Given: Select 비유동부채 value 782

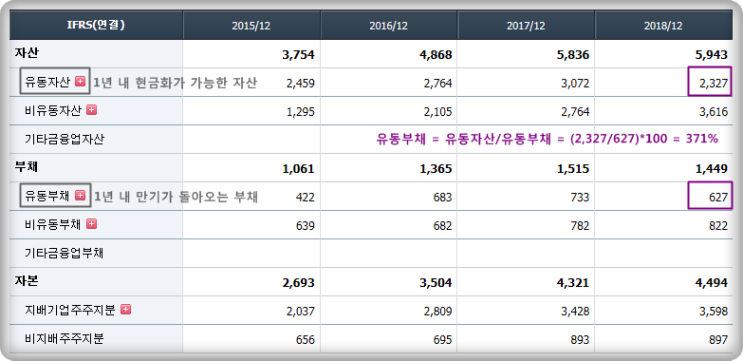Looking at the screenshot, I should coord(580,226).
